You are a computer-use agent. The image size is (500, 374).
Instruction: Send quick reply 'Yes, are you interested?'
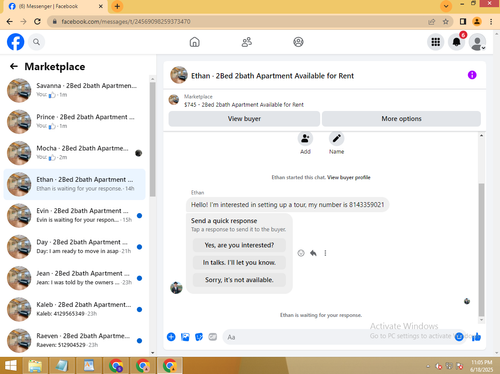click(x=239, y=245)
